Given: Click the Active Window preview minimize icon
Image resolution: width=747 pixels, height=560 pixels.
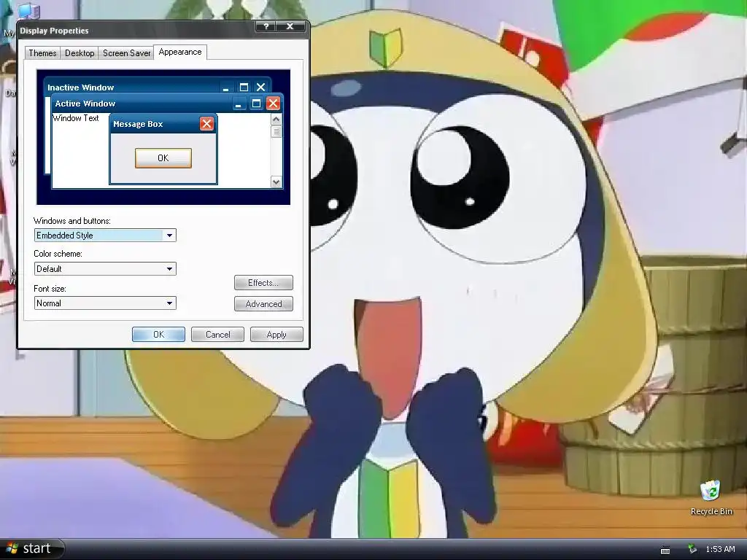Looking at the screenshot, I should click(x=239, y=104).
